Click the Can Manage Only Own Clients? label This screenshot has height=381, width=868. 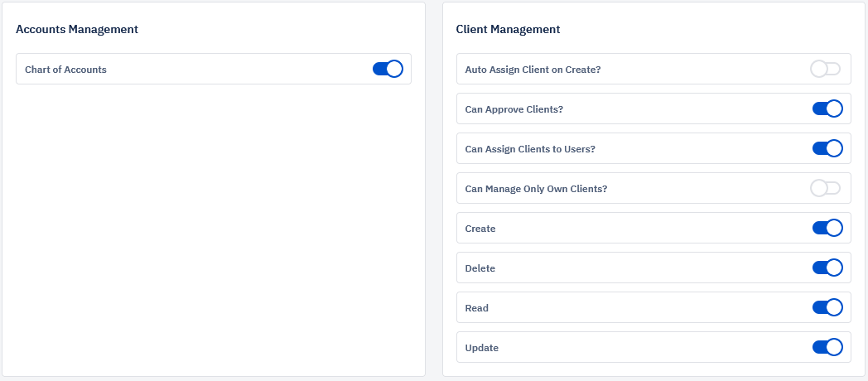pyautogui.click(x=537, y=189)
